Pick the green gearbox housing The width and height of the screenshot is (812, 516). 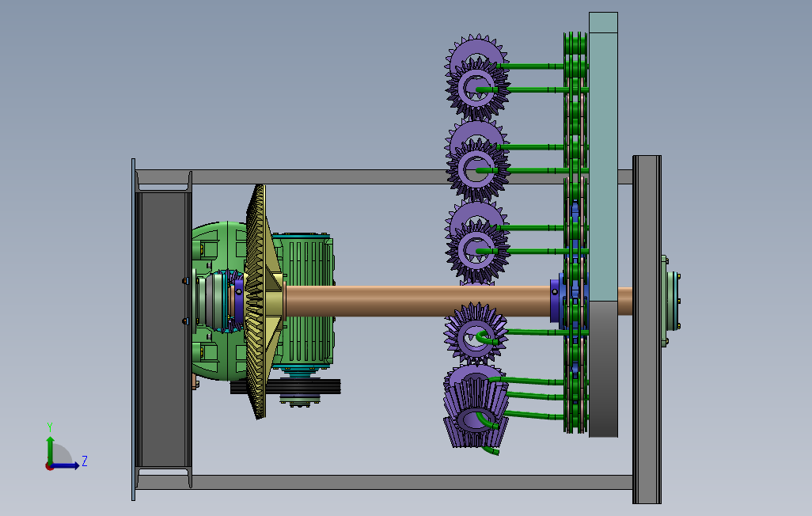click(218, 302)
